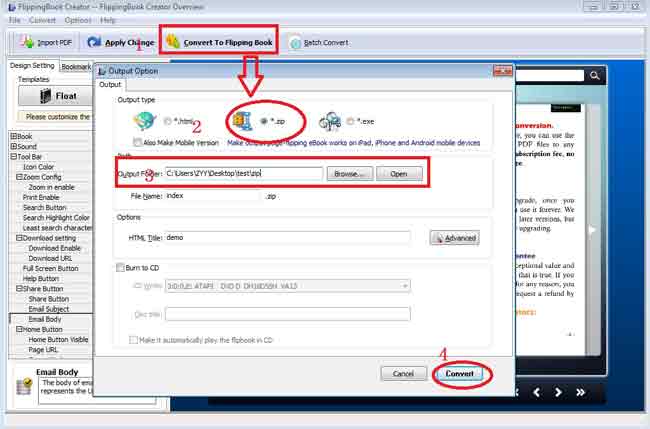Click the Browse... button
This screenshot has height=429, width=650.
(350, 174)
